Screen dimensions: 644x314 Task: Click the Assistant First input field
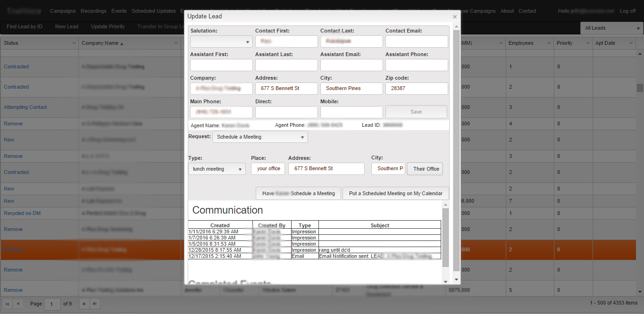pos(221,65)
